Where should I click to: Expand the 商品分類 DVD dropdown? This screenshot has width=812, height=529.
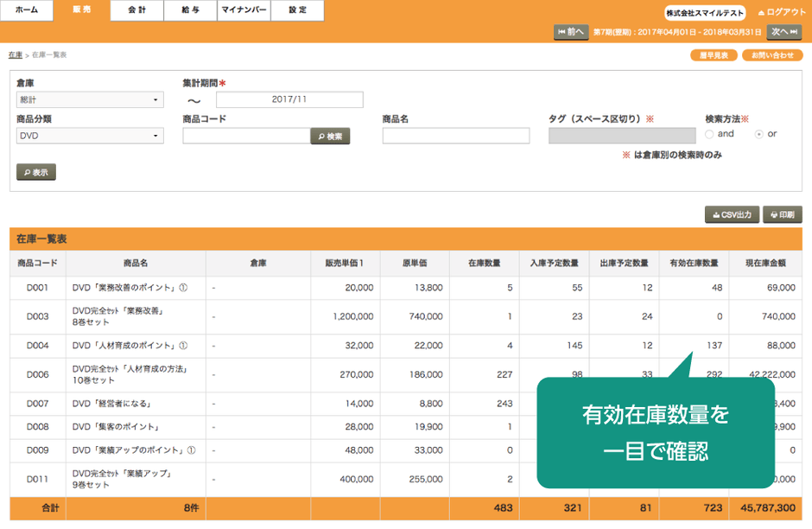[x=90, y=136]
